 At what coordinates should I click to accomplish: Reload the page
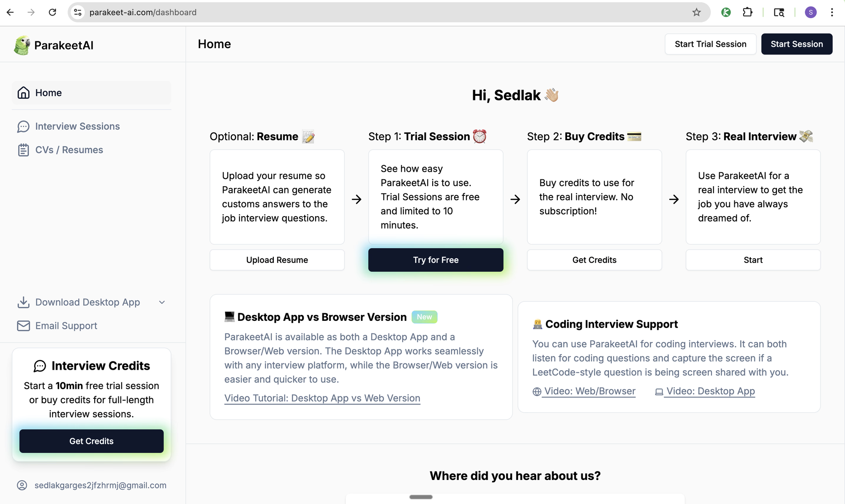coord(52,12)
